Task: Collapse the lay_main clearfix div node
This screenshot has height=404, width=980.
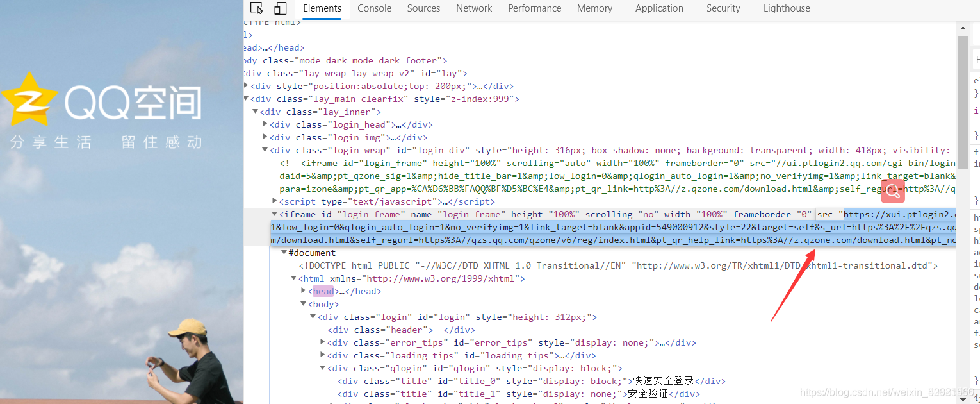Action: click(x=247, y=99)
